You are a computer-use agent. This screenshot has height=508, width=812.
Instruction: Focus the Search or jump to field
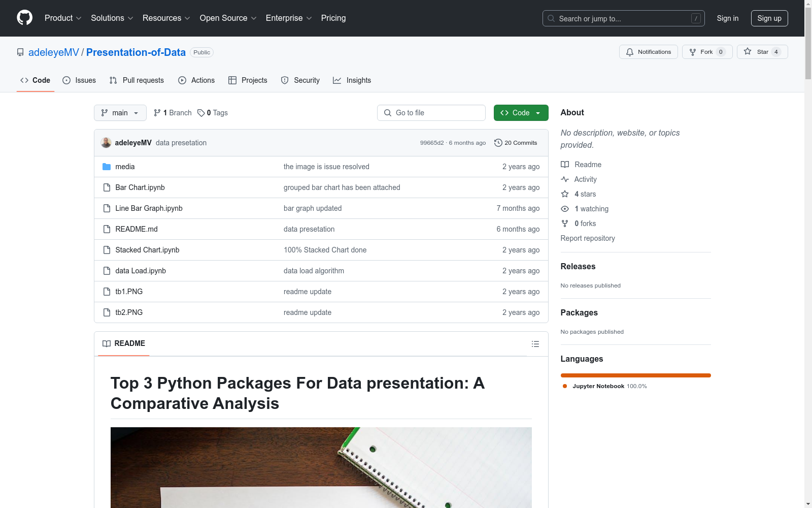tap(624, 18)
